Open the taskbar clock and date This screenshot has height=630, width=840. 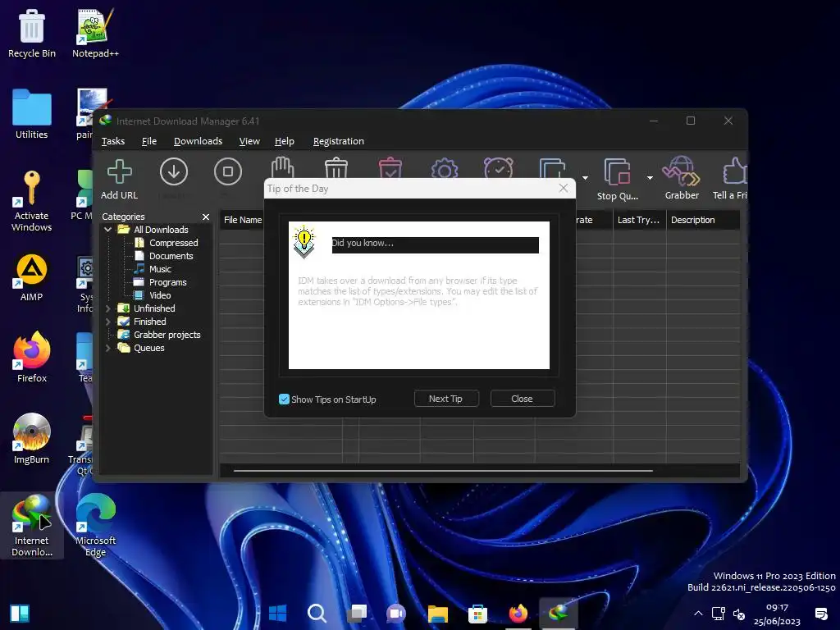[777, 614]
